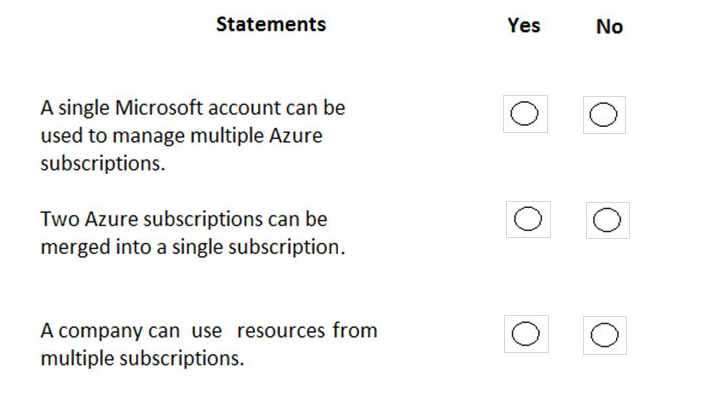This screenshot has height=393, width=716.
Task: Choose Yes for merging two Azure subscriptions
Action: [528, 219]
